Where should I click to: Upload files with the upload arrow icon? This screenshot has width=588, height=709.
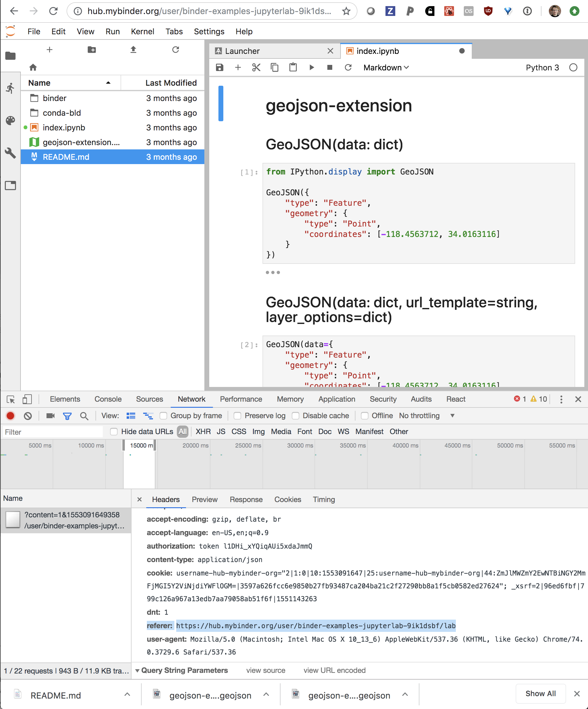point(133,50)
